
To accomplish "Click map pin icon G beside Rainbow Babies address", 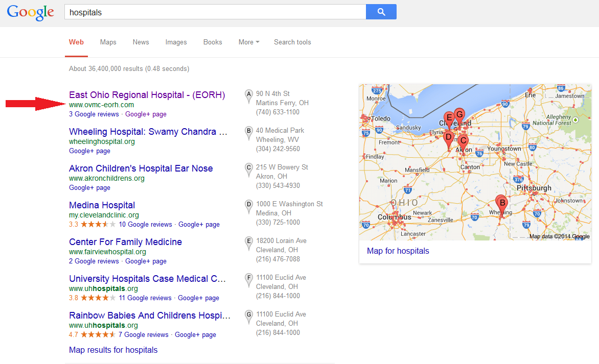I will tap(249, 317).
